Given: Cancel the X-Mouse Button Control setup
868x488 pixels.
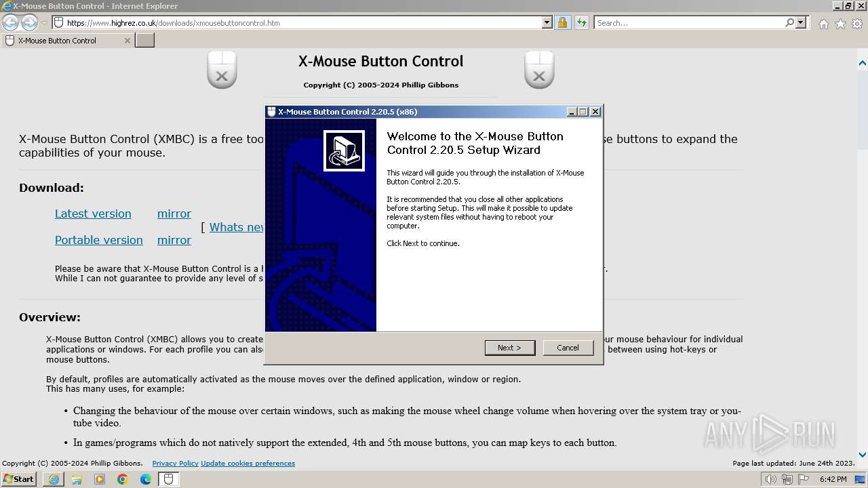Looking at the screenshot, I should coord(568,348).
